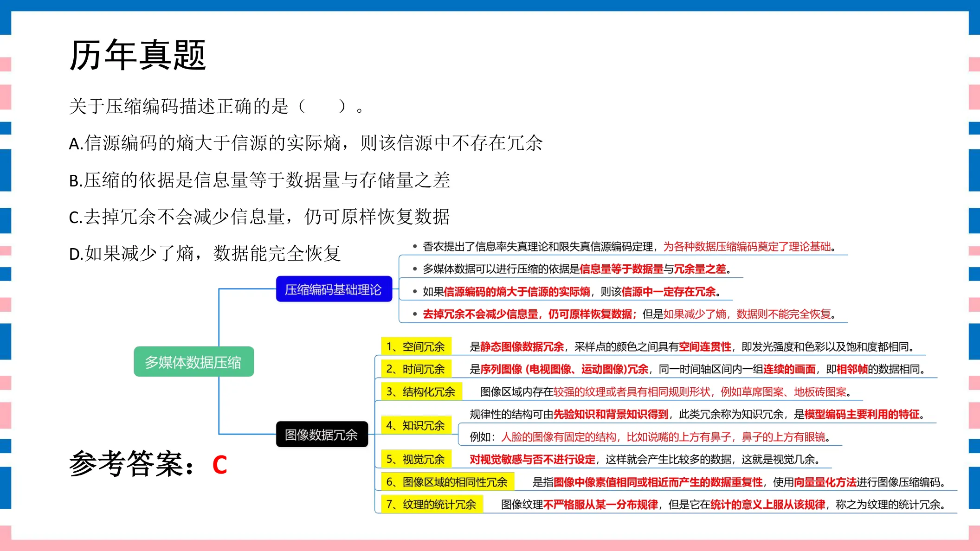Click the bullet 去掉冗余不会减少信息量 in mind map
The image size is (980, 551).
tap(624, 314)
